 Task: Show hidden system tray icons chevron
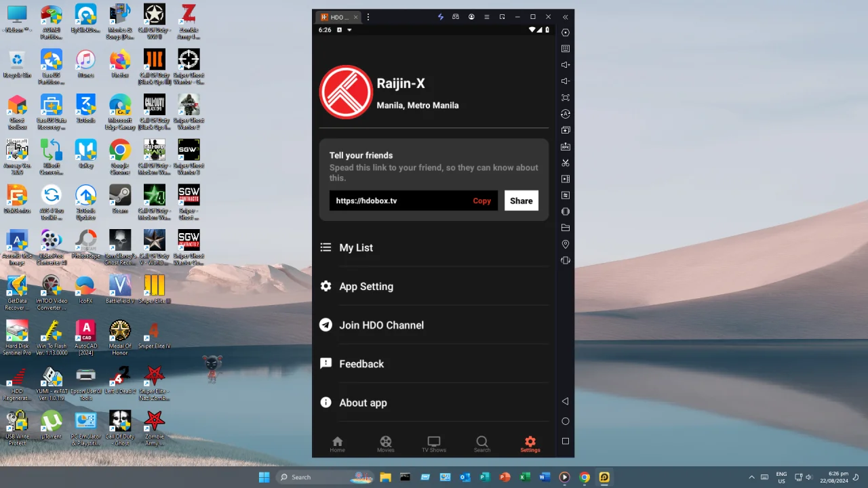click(751, 477)
